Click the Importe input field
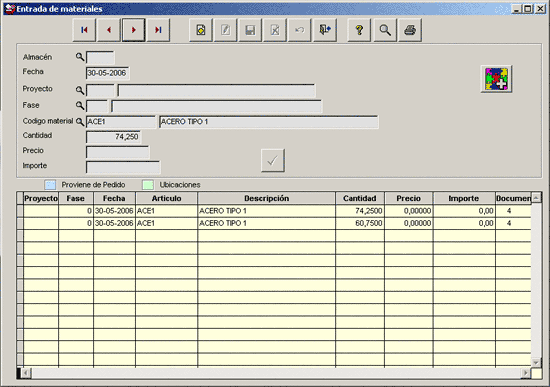This screenshot has height=387, width=550. click(x=123, y=167)
